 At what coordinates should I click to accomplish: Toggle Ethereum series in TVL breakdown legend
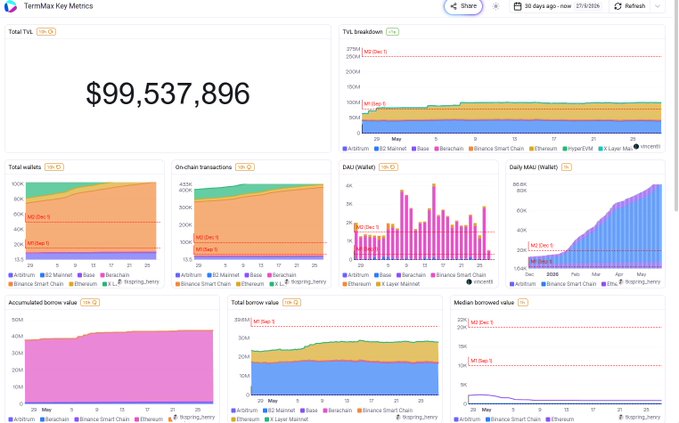pyautogui.click(x=543, y=149)
